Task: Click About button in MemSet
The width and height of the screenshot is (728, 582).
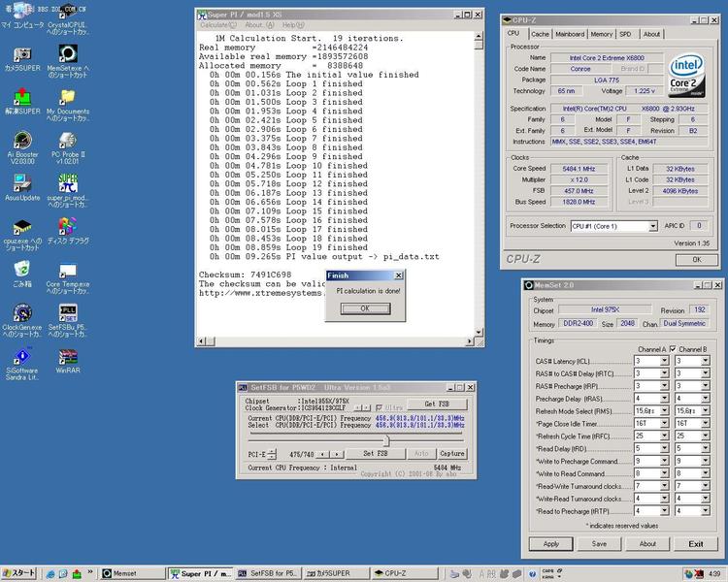Action: (x=647, y=543)
